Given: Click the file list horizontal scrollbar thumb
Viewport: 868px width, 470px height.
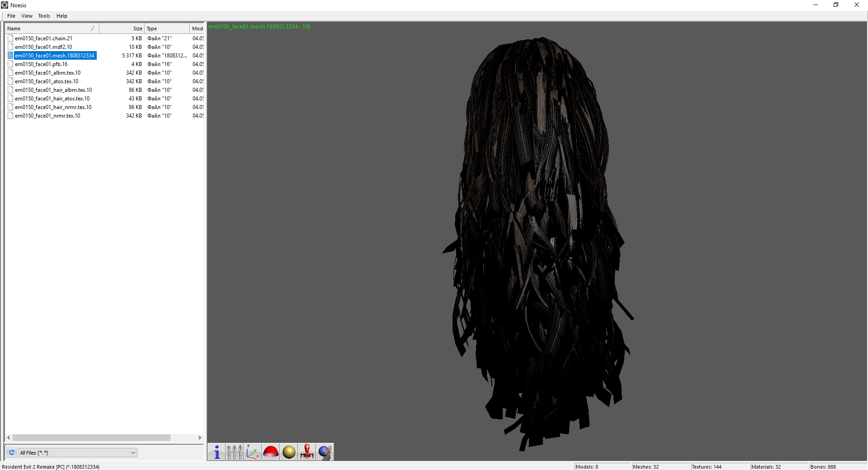Looking at the screenshot, I should [x=91, y=438].
